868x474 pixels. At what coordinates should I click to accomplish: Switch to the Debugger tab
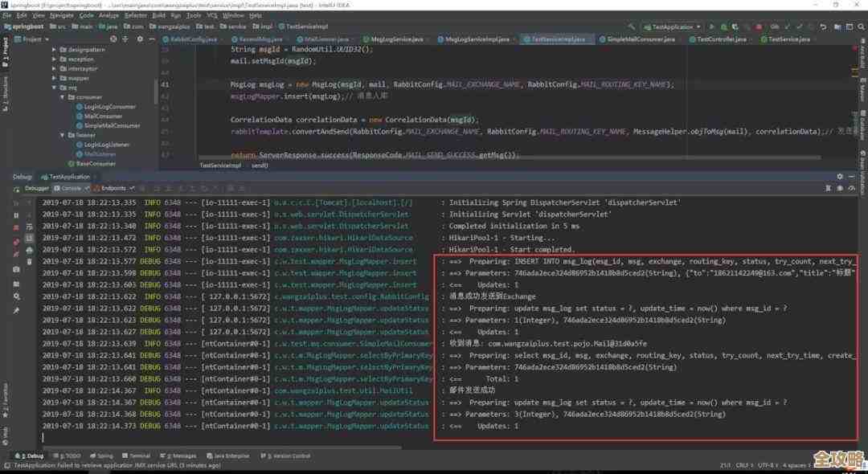point(37,188)
